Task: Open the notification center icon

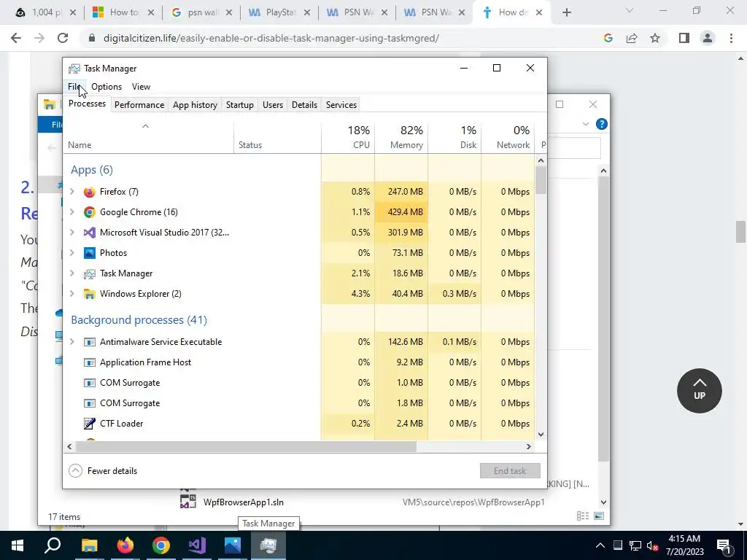Action: coord(724,545)
